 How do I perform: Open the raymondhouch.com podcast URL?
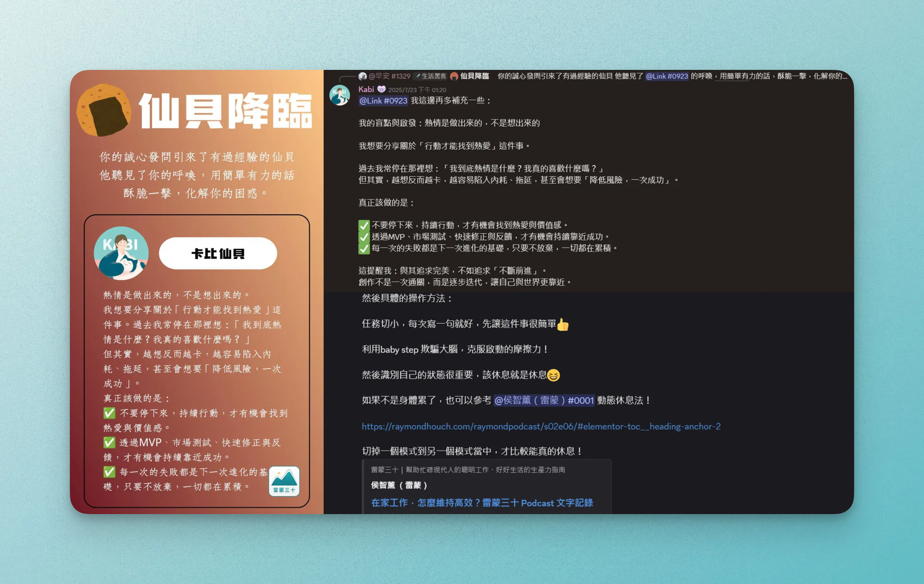click(x=541, y=427)
